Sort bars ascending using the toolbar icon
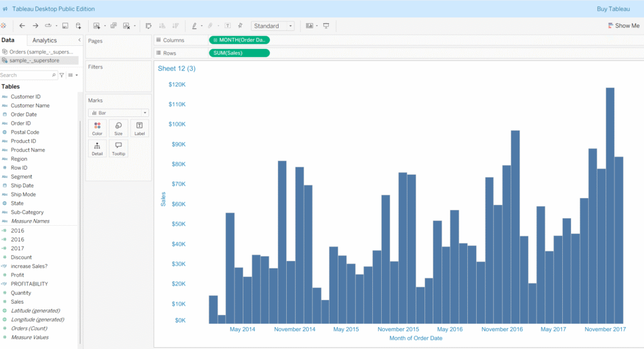This screenshot has width=644, height=349. click(162, 26)
